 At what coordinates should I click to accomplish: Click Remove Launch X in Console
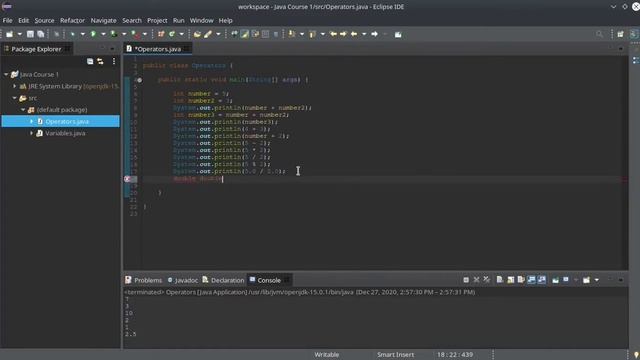(476, 280)
